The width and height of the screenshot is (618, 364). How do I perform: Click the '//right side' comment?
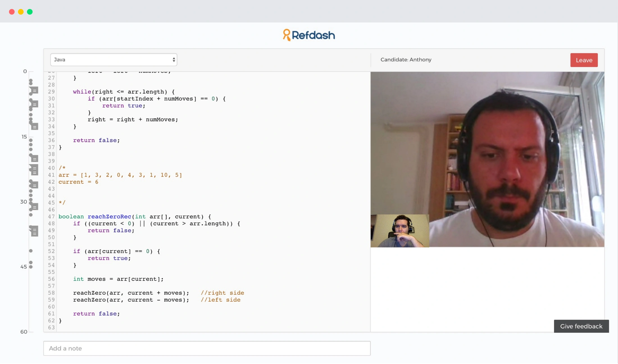pyautogui.click(x=222, y=293)
